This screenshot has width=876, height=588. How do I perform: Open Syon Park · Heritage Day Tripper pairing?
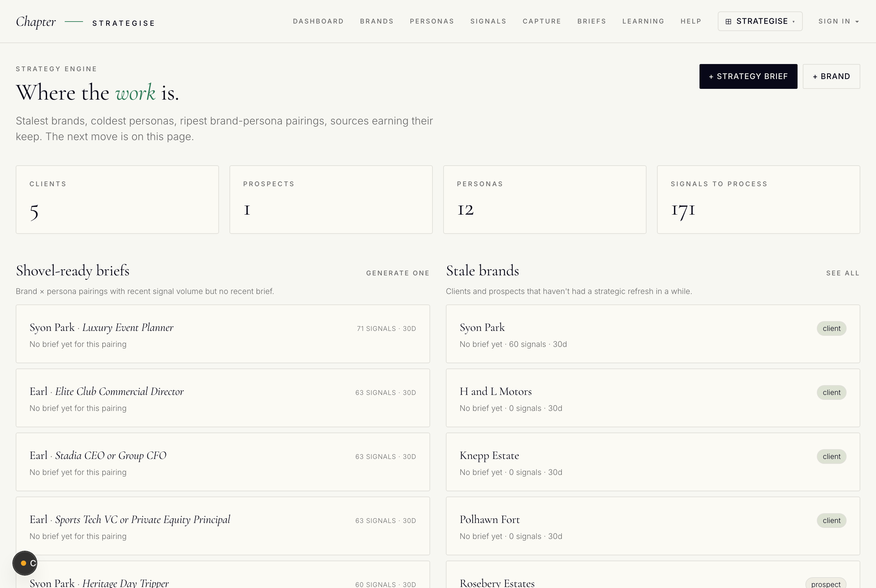(223, 575)
